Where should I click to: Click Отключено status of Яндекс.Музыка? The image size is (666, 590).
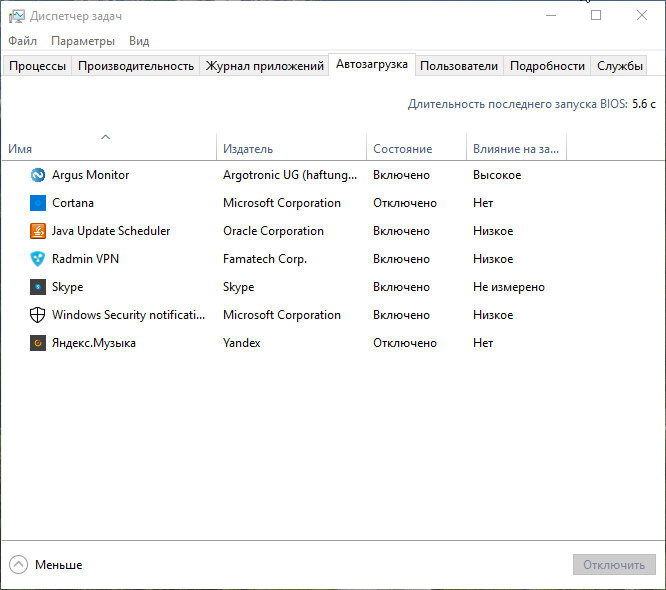click(x=405, y=343)
